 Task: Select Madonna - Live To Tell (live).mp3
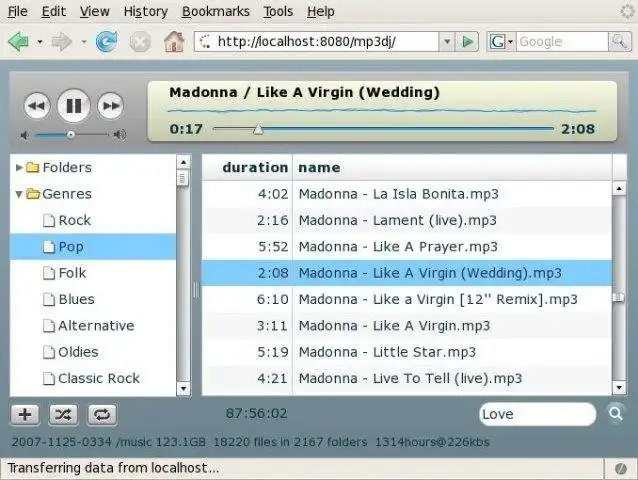click(407, 378)
